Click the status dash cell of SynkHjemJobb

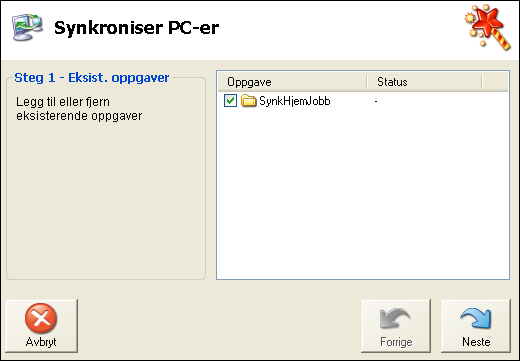pyautogui.click(x=376, y=101)
